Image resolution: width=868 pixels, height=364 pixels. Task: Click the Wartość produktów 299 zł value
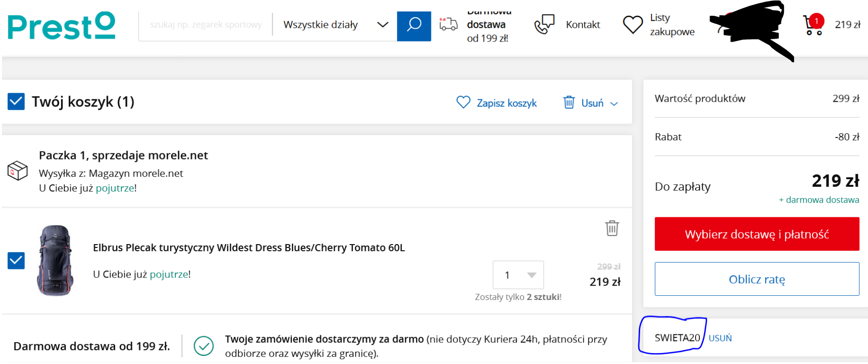point(846,98)
